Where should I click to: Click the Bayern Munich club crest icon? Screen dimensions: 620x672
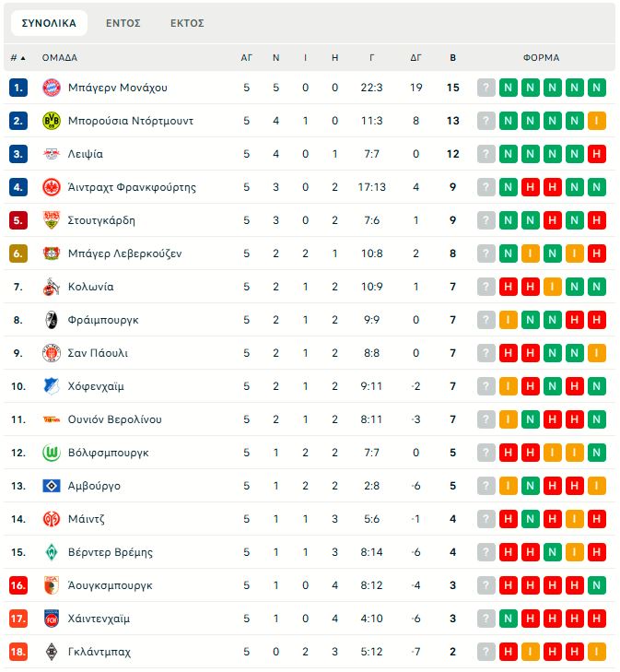point(51,88)
